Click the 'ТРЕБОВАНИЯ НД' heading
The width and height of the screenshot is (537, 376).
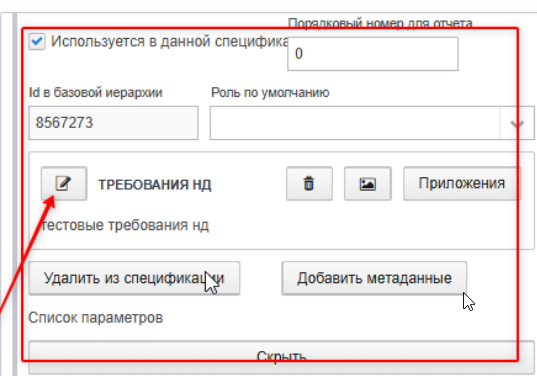[155, 185]
